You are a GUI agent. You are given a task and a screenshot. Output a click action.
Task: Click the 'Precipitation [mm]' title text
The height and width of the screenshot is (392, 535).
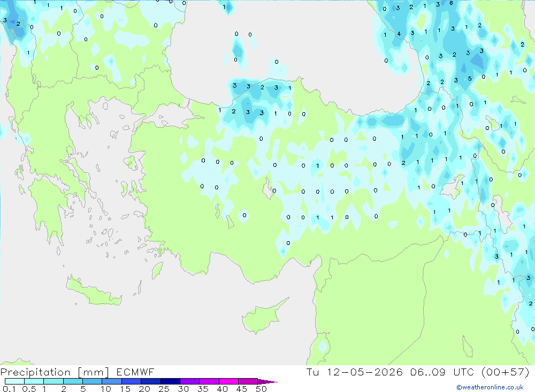55,372
